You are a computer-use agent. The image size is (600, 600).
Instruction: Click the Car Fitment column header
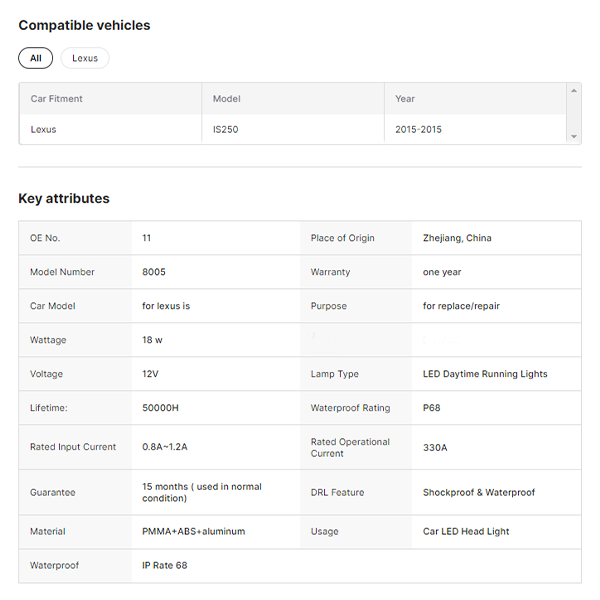[57, 99]
